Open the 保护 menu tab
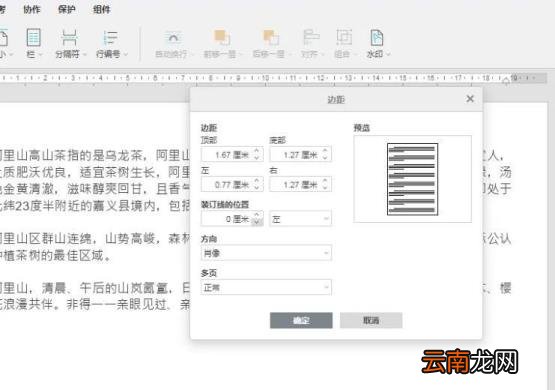 click(x=67, y=9)
